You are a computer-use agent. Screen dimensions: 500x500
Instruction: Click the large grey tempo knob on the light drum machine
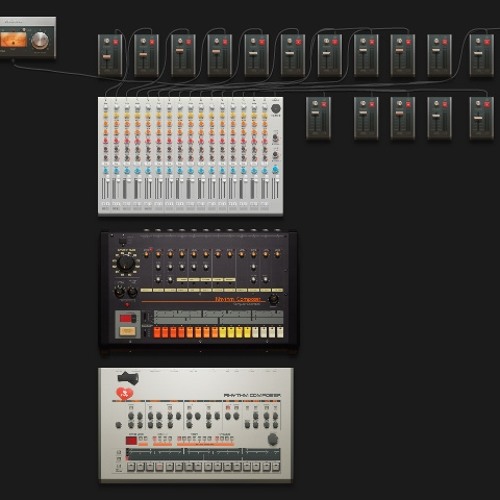273,439
